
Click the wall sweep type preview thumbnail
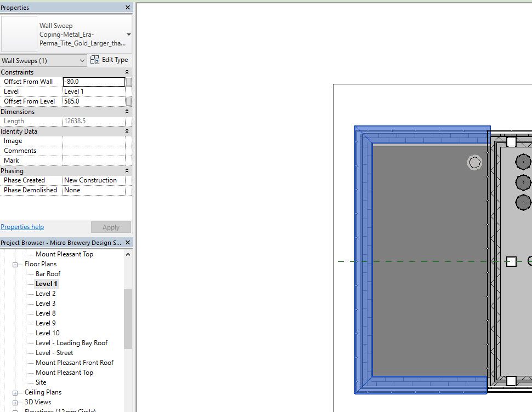19,34
